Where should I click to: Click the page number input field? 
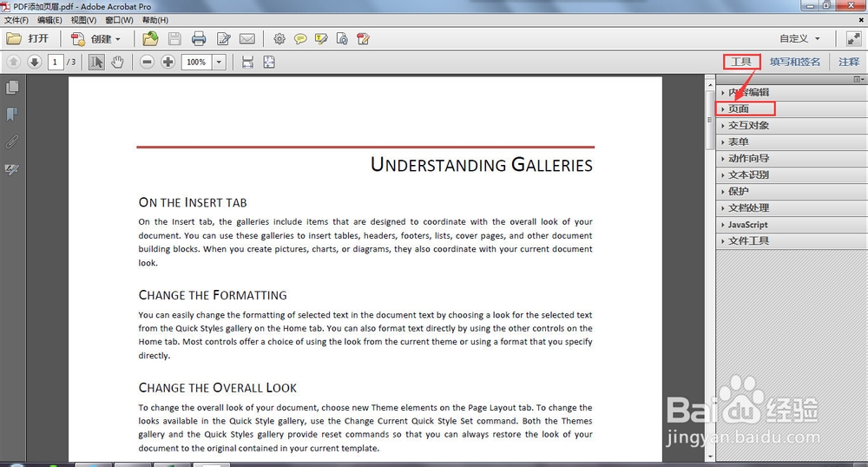click(55, 62)
